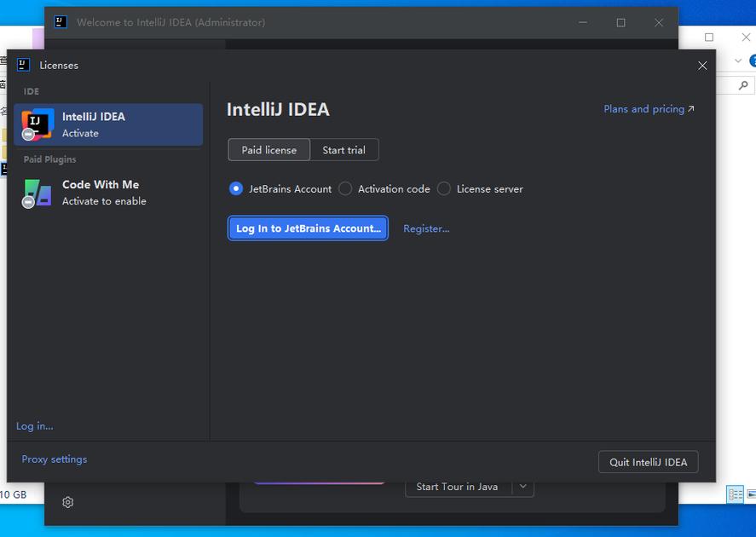Image resolution: width=756 pixels, height=537 pixels.
Task: Switch to details view in the Explorer window
Action: (x=736, y=494)
